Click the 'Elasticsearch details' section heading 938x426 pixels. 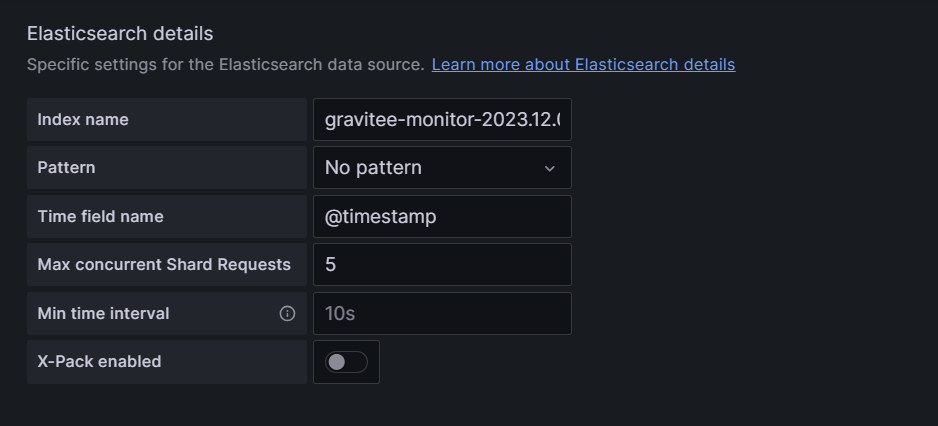click(x=120, y=33)
